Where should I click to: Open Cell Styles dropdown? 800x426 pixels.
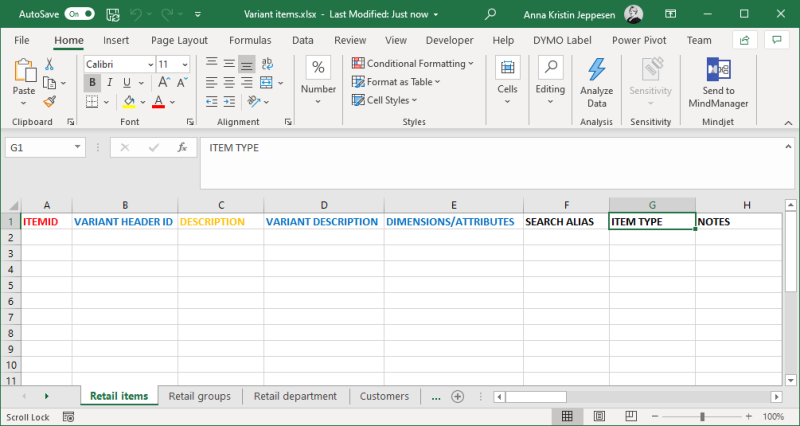(x=385, y=101)
